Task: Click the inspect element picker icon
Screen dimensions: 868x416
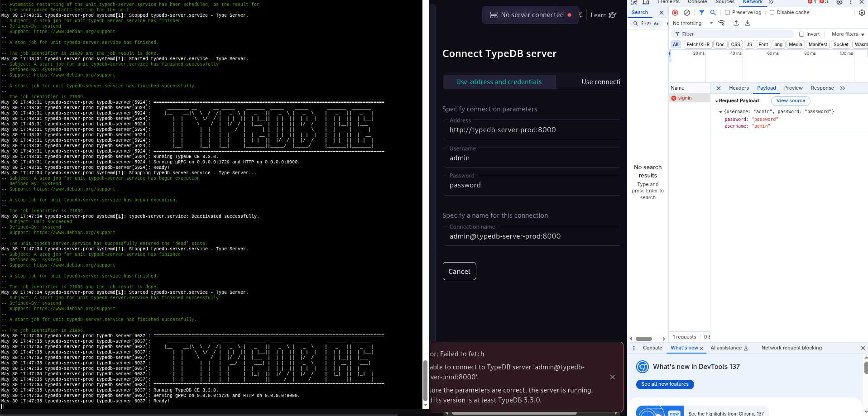Action: (x=634, y=2)
